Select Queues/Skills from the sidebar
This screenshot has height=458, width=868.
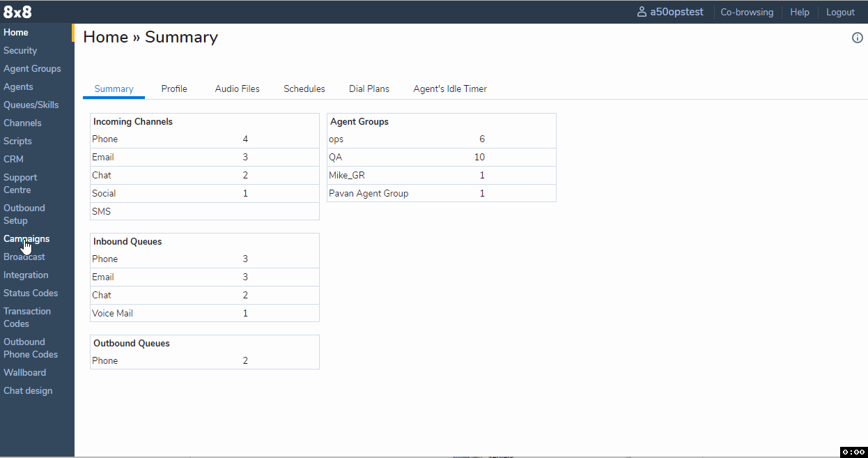(x=31, y=105)
